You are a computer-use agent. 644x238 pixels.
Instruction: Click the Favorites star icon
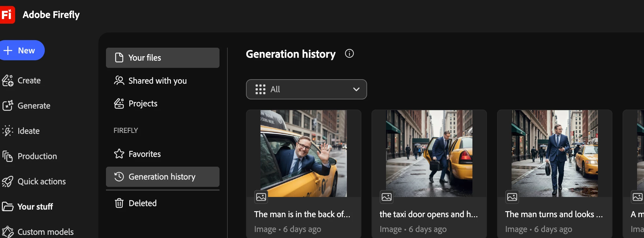(119, 154)
